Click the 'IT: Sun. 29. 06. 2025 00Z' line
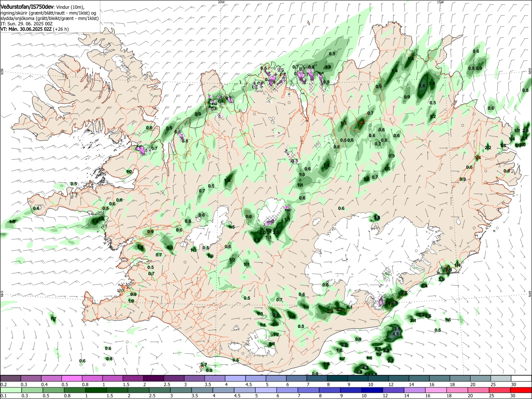532x399 pixels. pyautogui.click(x=27, y=24)
